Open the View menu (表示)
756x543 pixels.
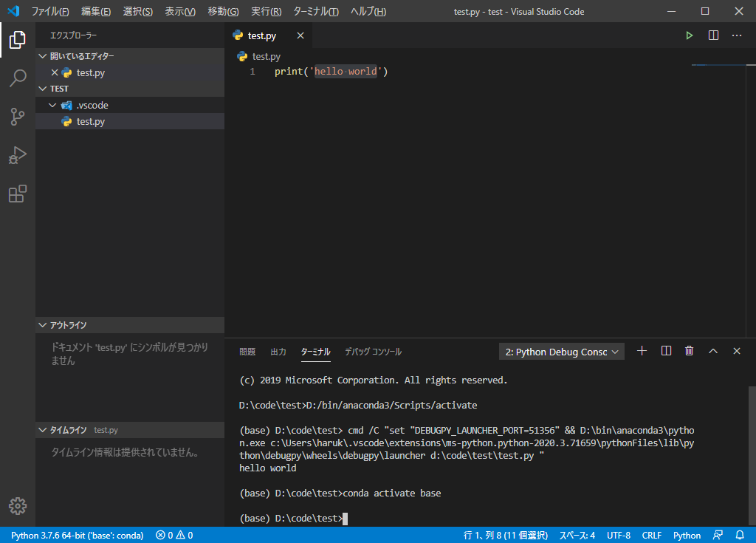(180, 11)
